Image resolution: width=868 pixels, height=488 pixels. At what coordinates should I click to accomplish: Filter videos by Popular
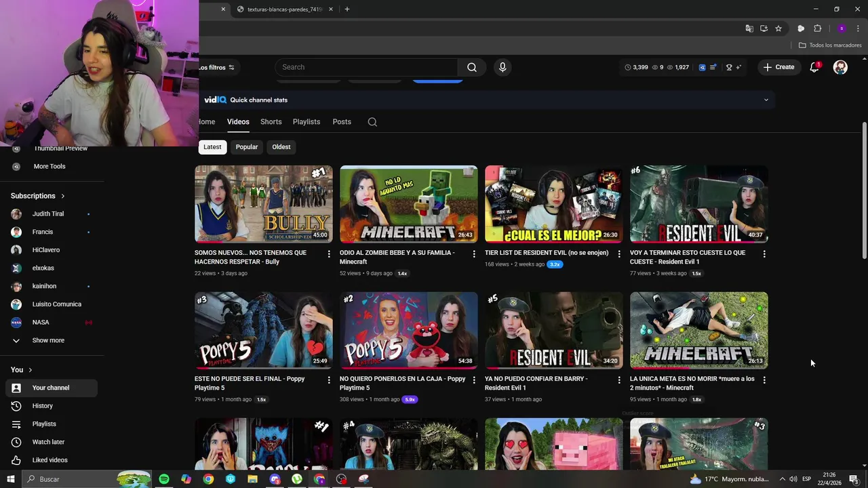point(247,147)
